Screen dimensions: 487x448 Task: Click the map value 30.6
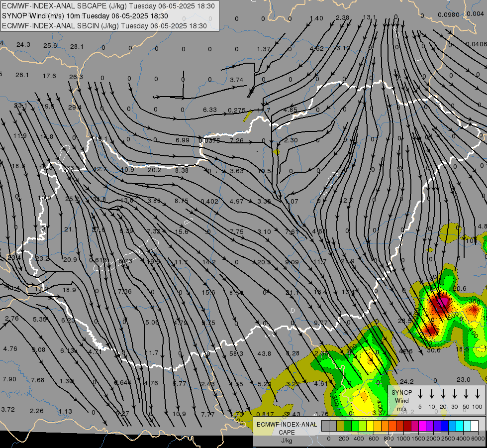click(x=434, y=350)
